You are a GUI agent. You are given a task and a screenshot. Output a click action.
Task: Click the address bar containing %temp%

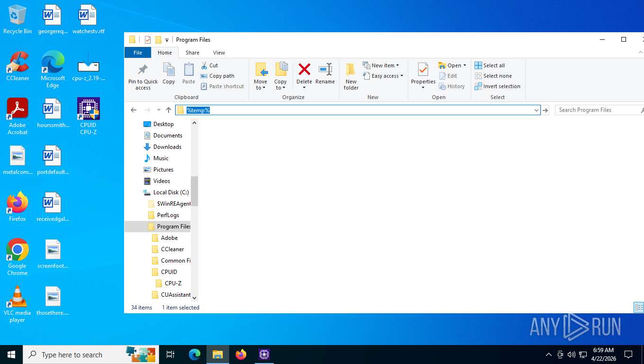click(x=358, y=110)
